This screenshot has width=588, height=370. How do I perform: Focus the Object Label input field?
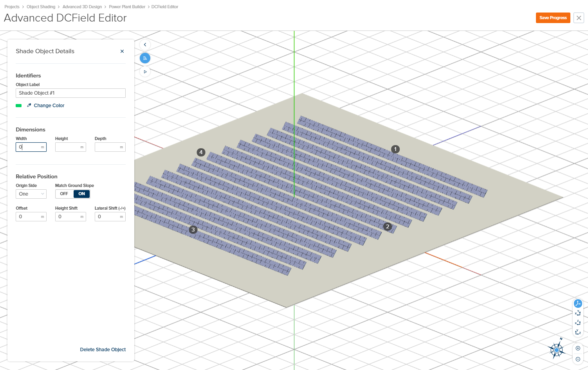(x=70, y=93)
